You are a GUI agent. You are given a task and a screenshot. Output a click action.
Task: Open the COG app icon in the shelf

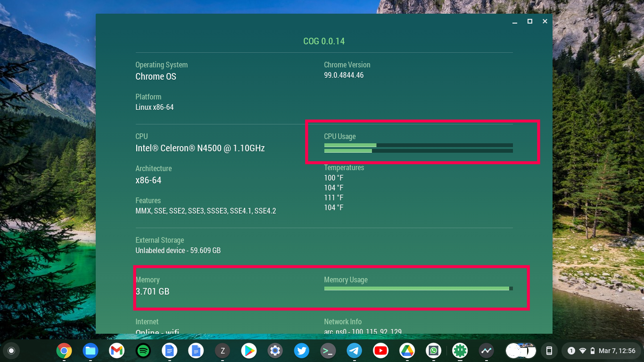click(x=460, y=351)
